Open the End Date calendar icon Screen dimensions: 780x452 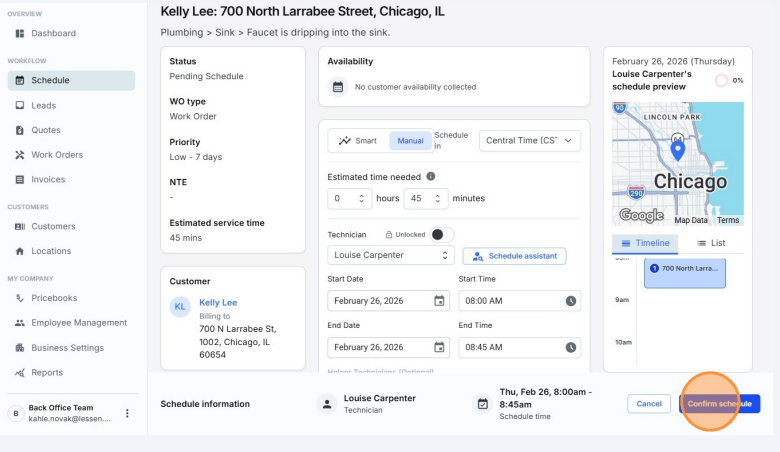click(x=439, y=348)
